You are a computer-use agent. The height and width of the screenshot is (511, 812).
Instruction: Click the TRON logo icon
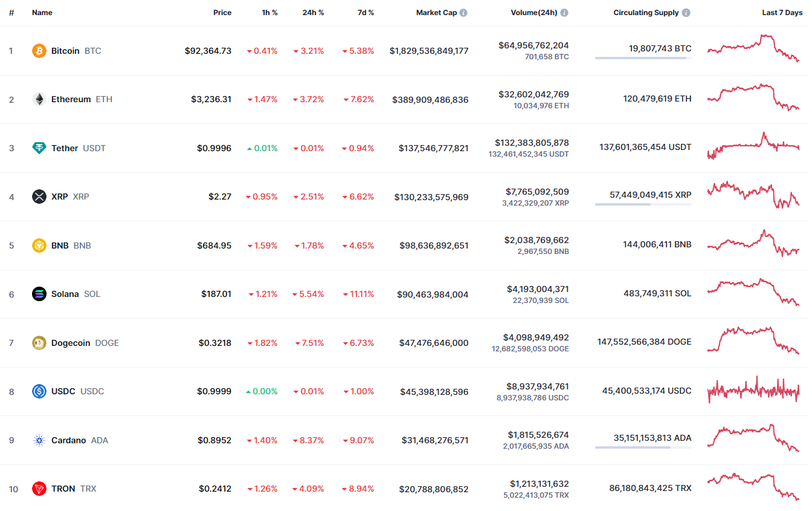point(39,489)
